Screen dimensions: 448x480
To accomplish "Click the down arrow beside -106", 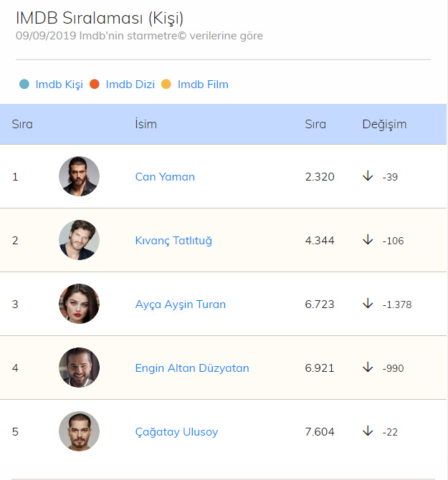I will (x=368, y=240).
